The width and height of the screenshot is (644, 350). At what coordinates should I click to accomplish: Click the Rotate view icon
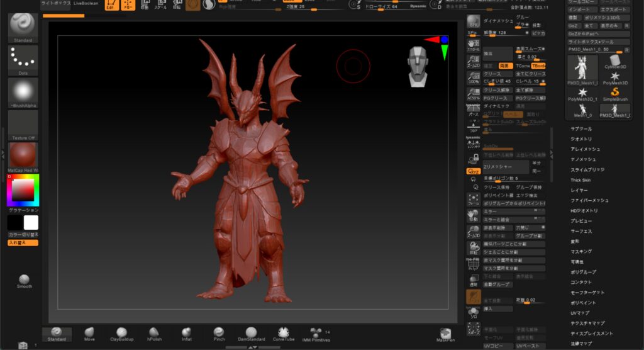(473, 248)
